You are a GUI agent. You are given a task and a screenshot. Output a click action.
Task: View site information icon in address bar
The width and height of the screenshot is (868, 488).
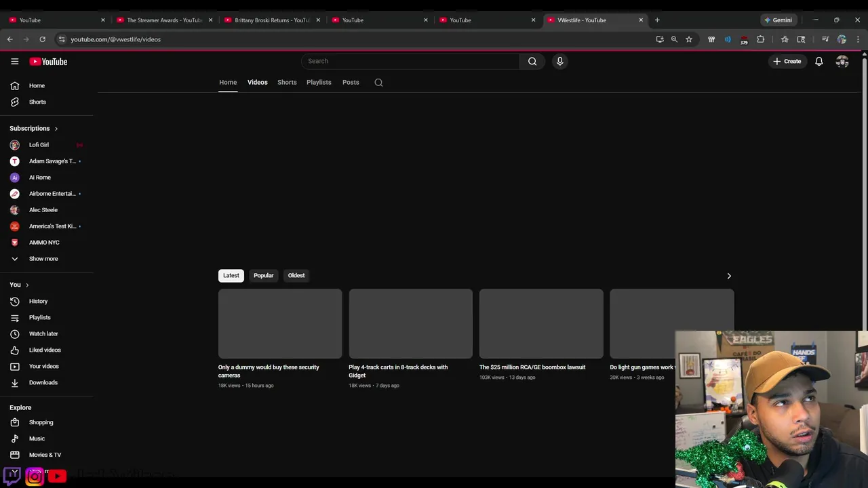click(x=62, y=39)
